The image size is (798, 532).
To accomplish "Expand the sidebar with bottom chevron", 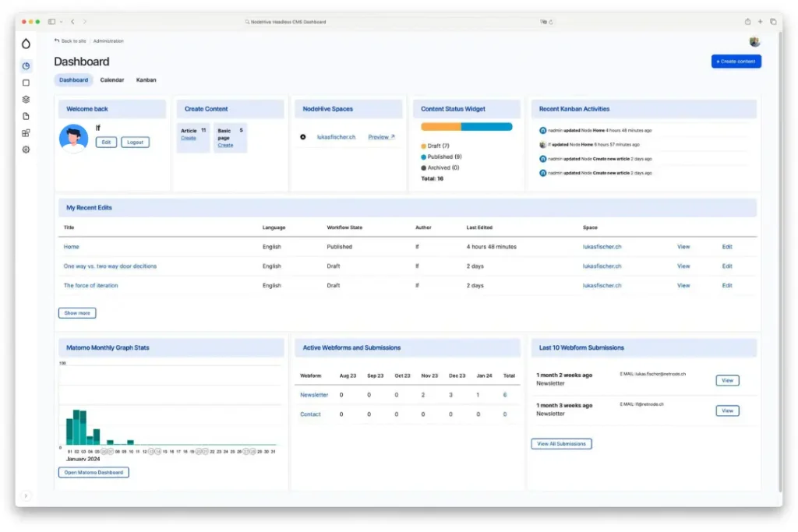I will (26, 495).
